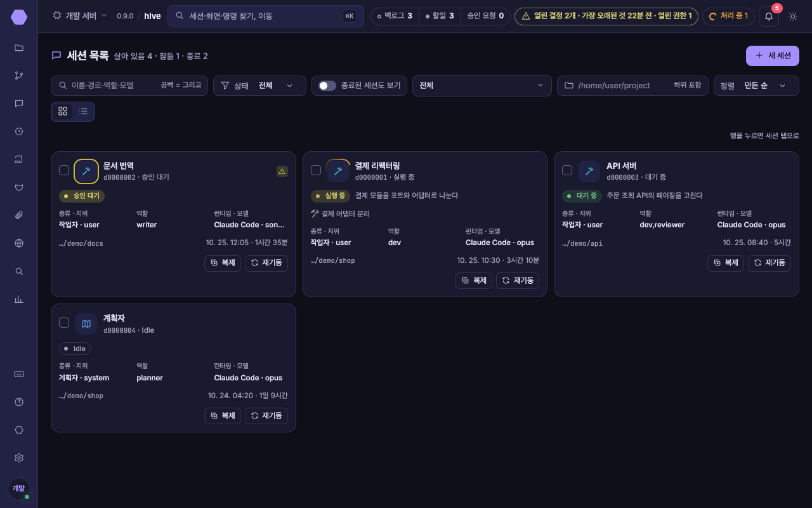Image resolution: width=812 pixels, height=508 pixels.
Task: Click 재기동 on the 결제 리팩터링 card
Action: click(x=518, y=281)
